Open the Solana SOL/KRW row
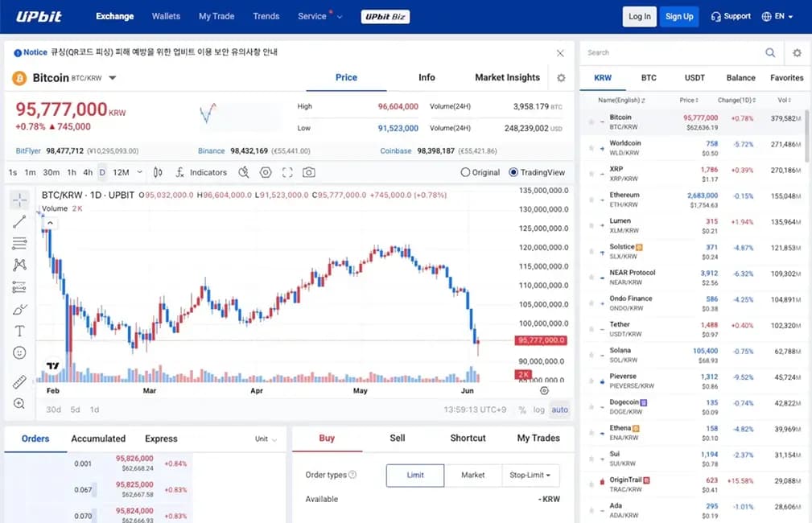The width and height of the screenshot is (812, 523). click(x=694, y=355)
